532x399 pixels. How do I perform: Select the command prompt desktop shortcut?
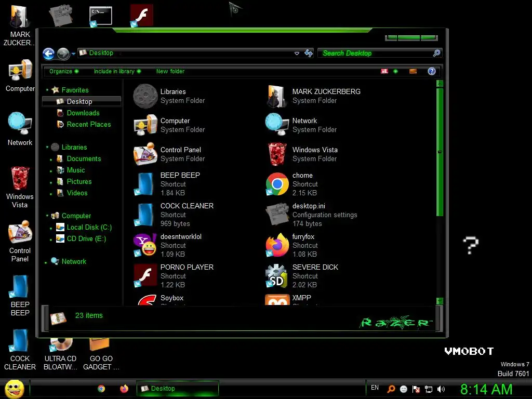click(100, 16)
